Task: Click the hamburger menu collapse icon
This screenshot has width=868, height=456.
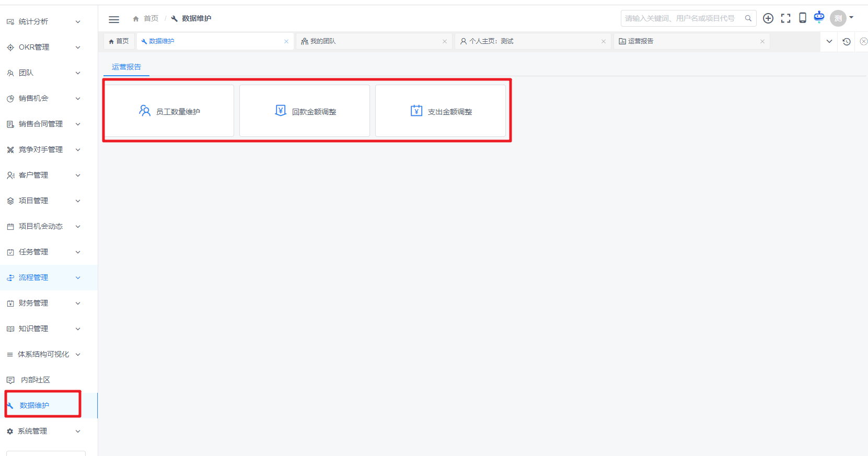Action: 114,19
